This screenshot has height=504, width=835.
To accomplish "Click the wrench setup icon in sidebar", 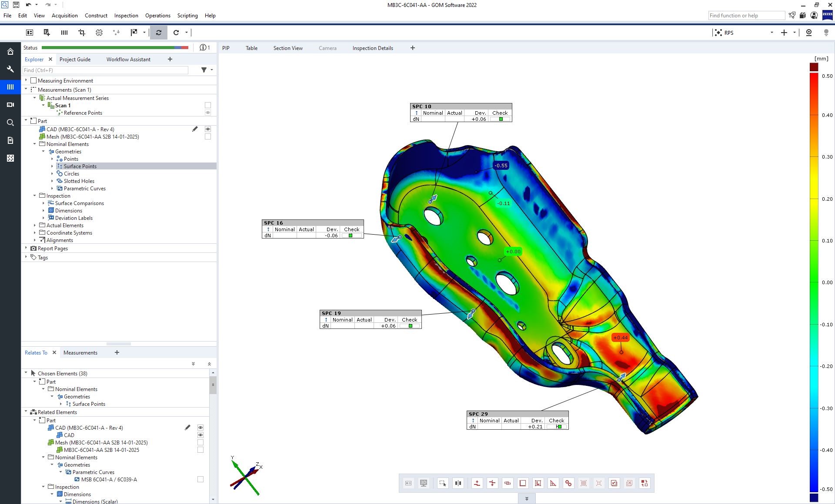I will pos(10,69).
